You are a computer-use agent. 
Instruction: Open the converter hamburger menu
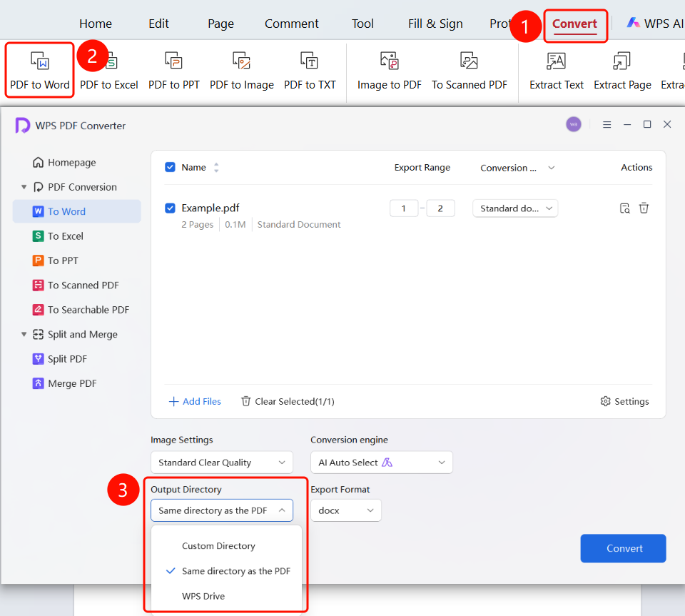(x=607, y=124)
